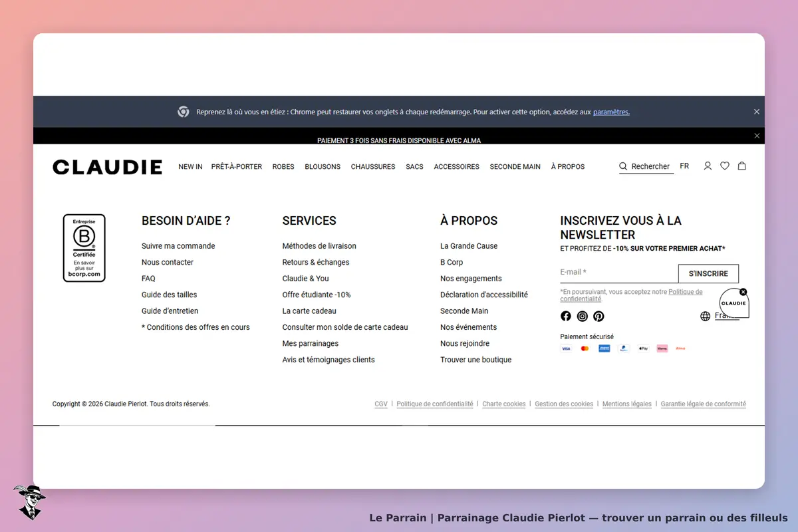Visit the Instagram profile icon
This screenshot has width=798, height=532.
click(x=583, y=316)
